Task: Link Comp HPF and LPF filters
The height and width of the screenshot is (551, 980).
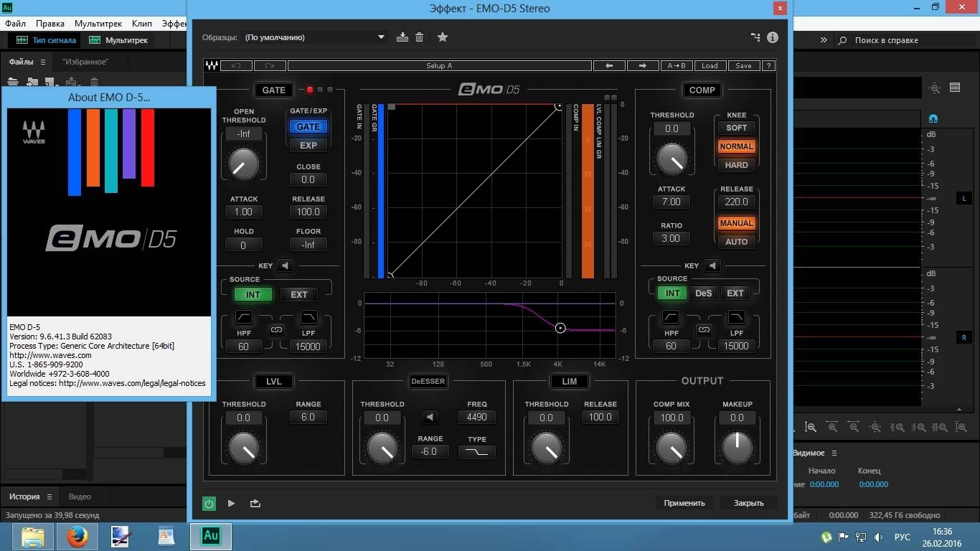Action: pos(704,330)
